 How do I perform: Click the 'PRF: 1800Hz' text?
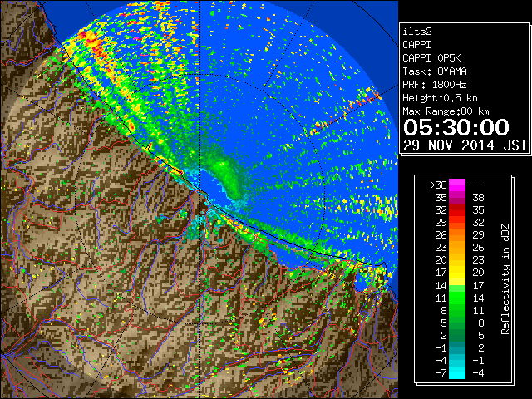coord(435,85)
